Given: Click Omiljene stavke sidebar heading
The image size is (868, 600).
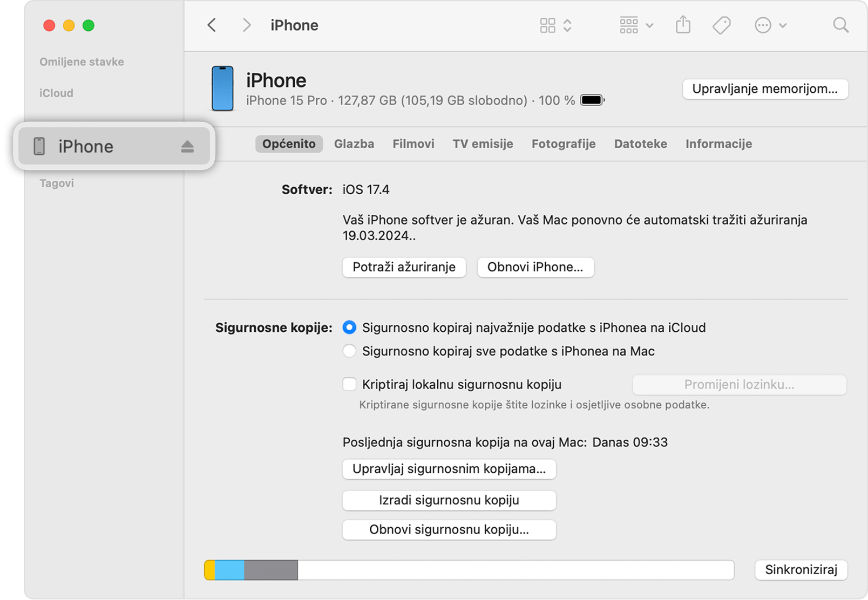Looking at the screenshot, I should click(x=82, y=62).
